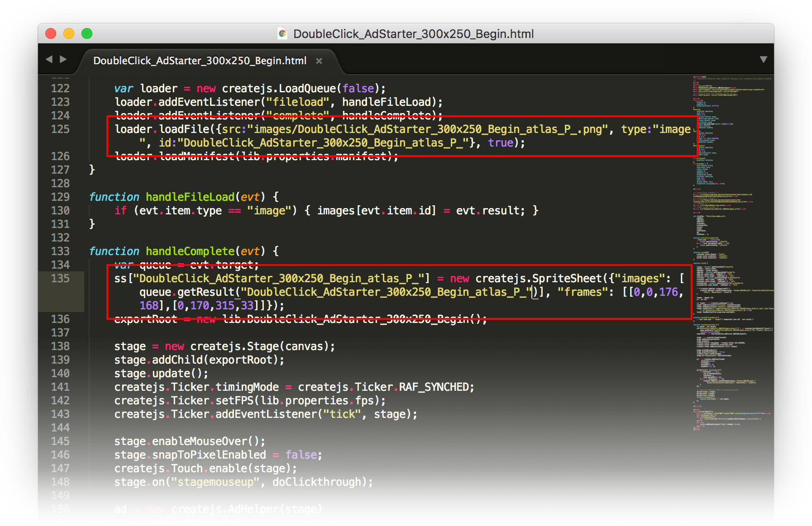The height and width of the screenshot is (526, 812).
Task: Click line number 122 in the gutter
Action: point(60,89)
